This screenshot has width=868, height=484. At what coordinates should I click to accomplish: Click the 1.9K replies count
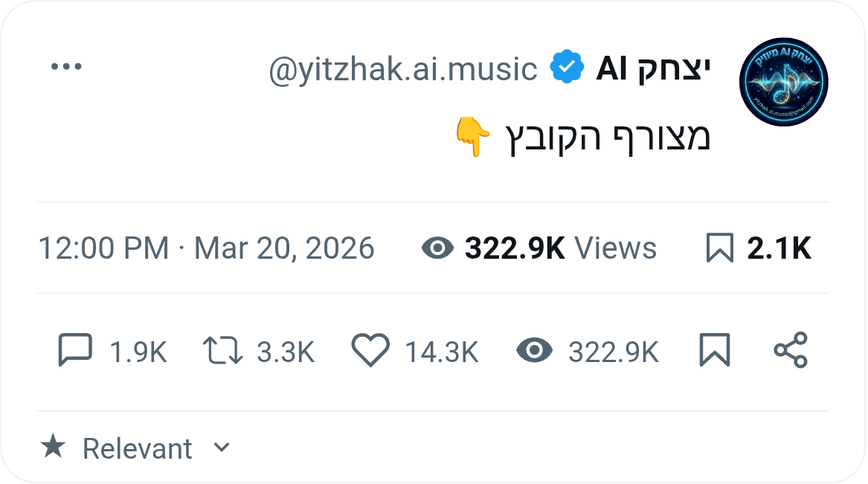[x=137, y=352]
